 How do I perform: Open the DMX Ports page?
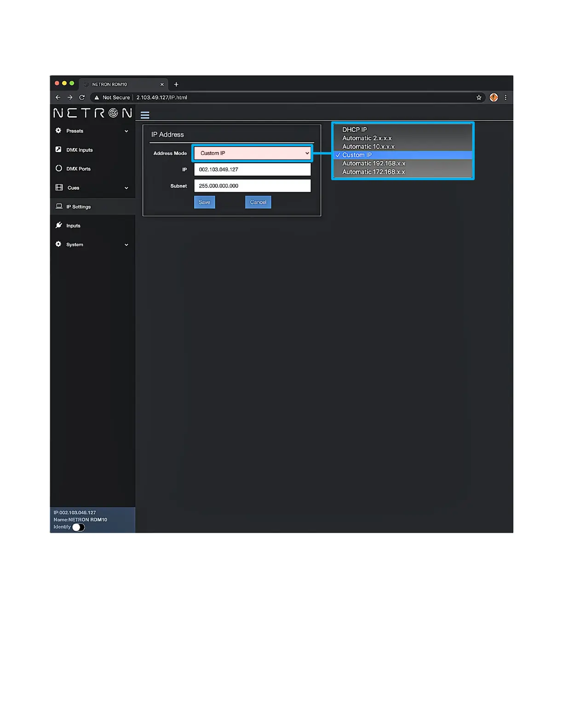(78, 169)
